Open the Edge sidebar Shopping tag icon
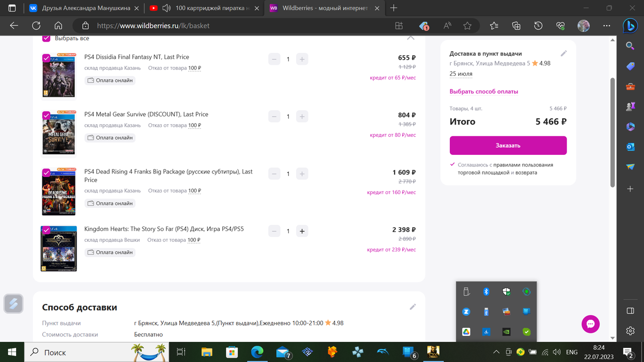Viewport: 644px width, 362px height. [630, 66]
